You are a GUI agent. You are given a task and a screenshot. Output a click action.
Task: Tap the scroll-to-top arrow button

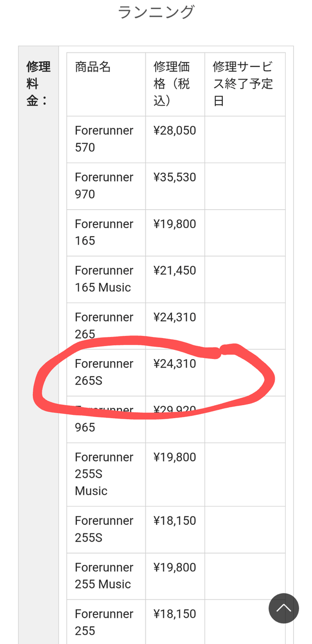(284, 608)
